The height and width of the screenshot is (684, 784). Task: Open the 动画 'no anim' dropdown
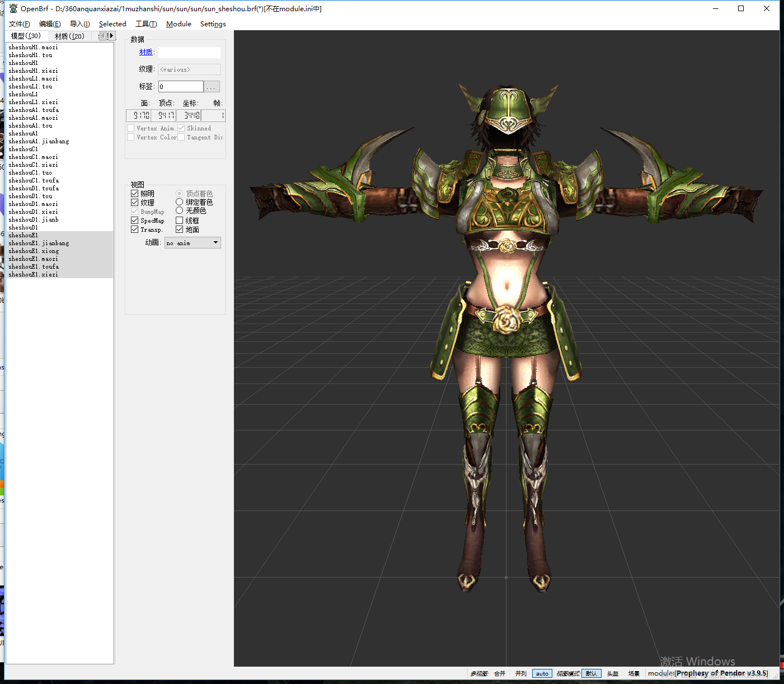(x=193, y=243)
